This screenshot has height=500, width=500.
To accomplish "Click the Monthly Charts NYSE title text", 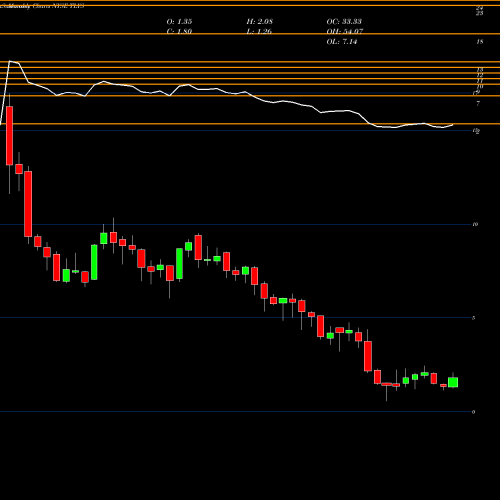I will click(42, 6).
